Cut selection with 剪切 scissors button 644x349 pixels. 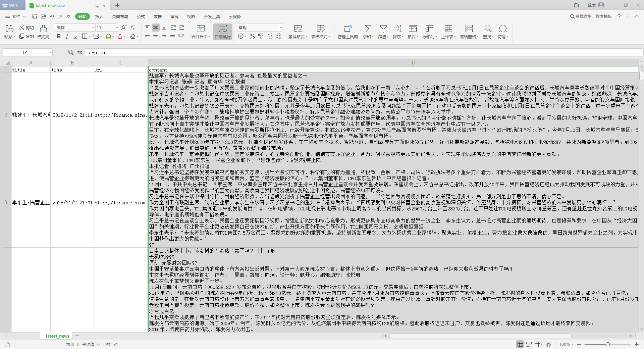26,28
